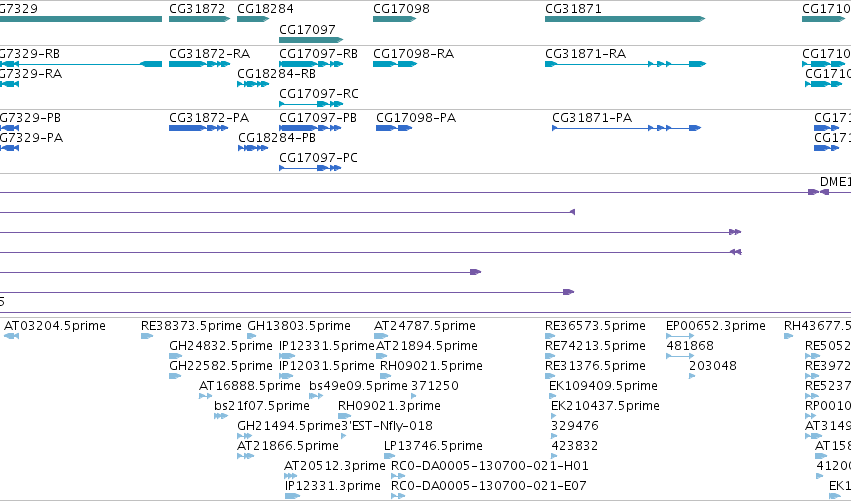Viewport: 851px width, 501px height.
Task: Click the CG31872-RA transcript glyph
Action: pyautogui.click(x=199, y=64)
